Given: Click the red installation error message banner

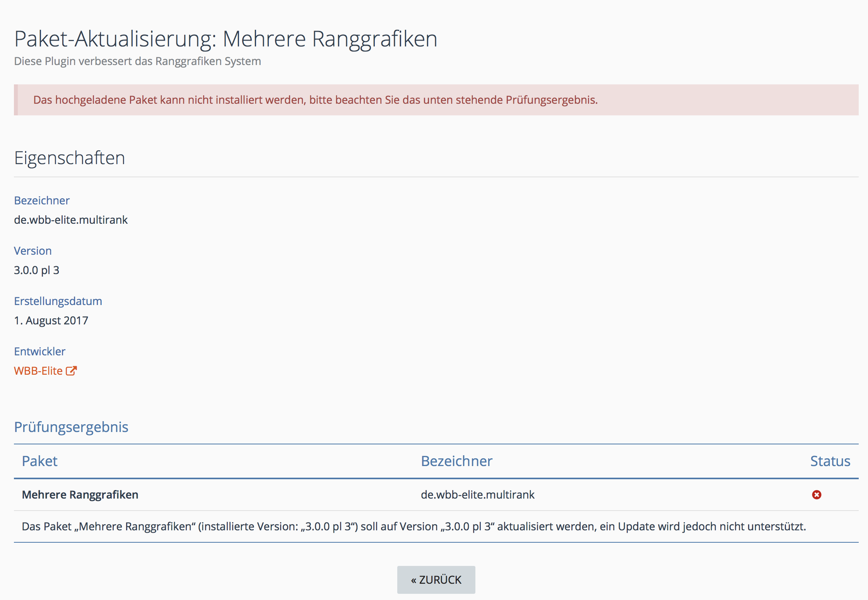Looking at the screenshot, I should tap(315, 100).
